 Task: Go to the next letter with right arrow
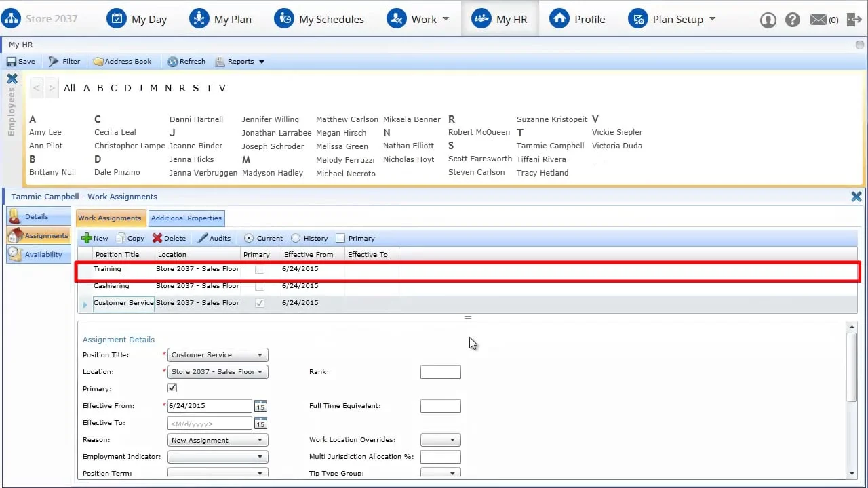52,88
